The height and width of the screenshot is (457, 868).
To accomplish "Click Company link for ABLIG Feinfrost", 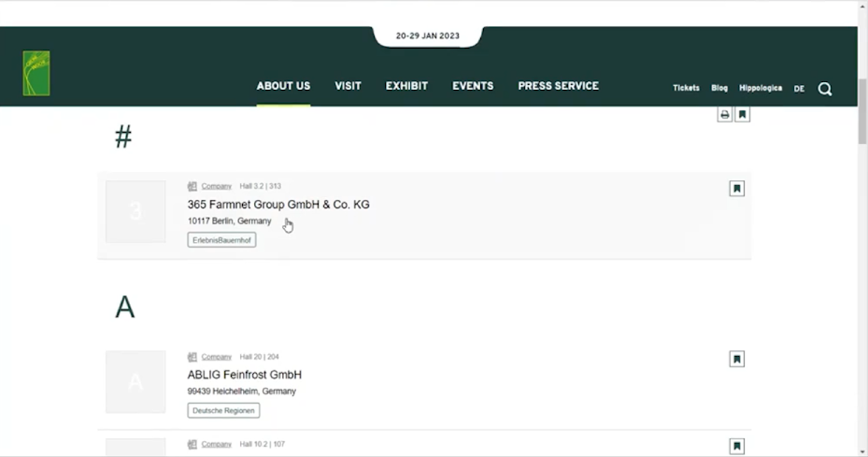I will click(217, 357).
